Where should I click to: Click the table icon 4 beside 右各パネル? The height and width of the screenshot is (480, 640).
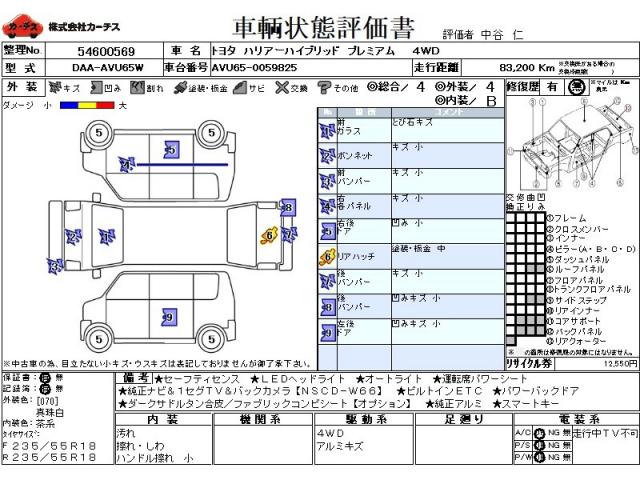(327, 207)
